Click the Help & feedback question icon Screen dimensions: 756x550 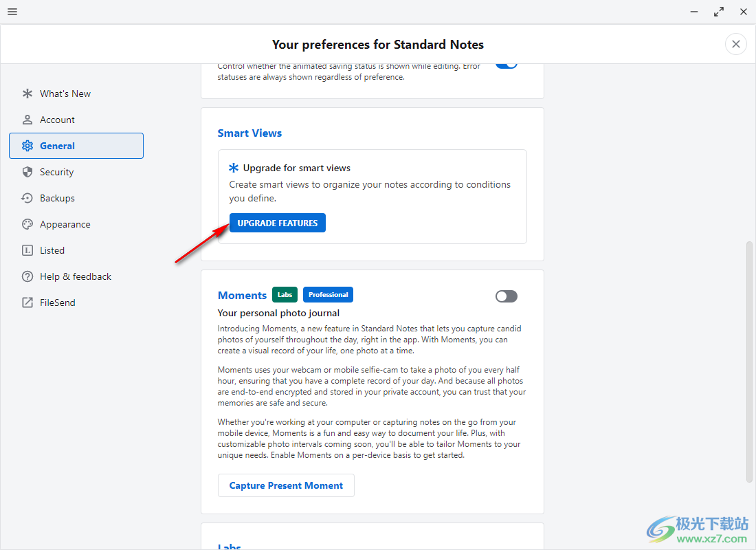27,276
